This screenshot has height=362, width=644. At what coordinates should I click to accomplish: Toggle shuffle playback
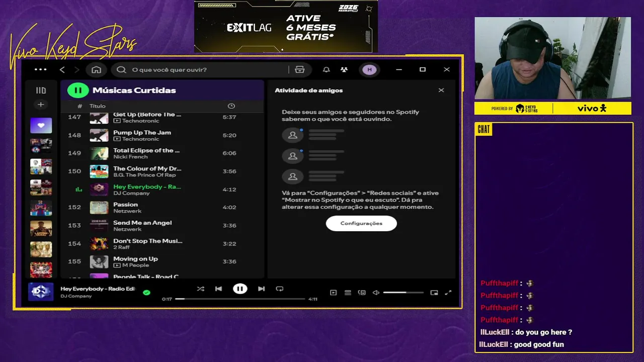tap(201, 289)
